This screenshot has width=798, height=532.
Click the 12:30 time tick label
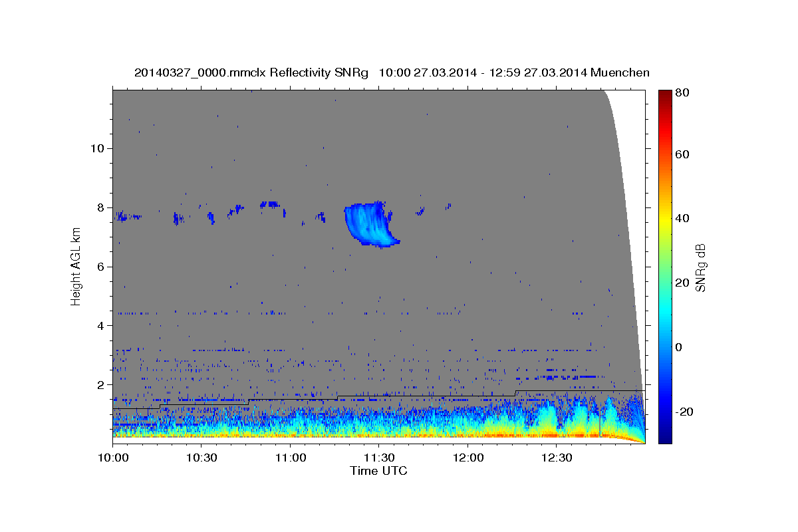pos(556,458)
